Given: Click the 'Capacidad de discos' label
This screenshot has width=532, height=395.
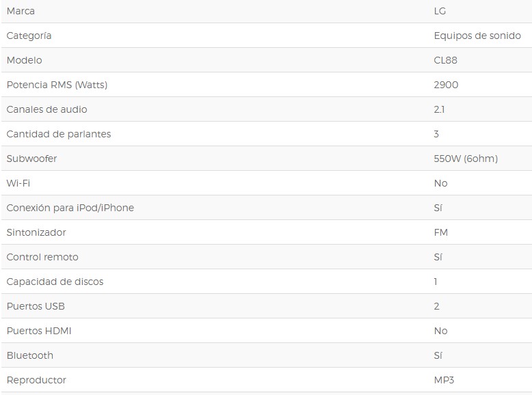Looking at the screenshot, I should (x=55, y=282).
